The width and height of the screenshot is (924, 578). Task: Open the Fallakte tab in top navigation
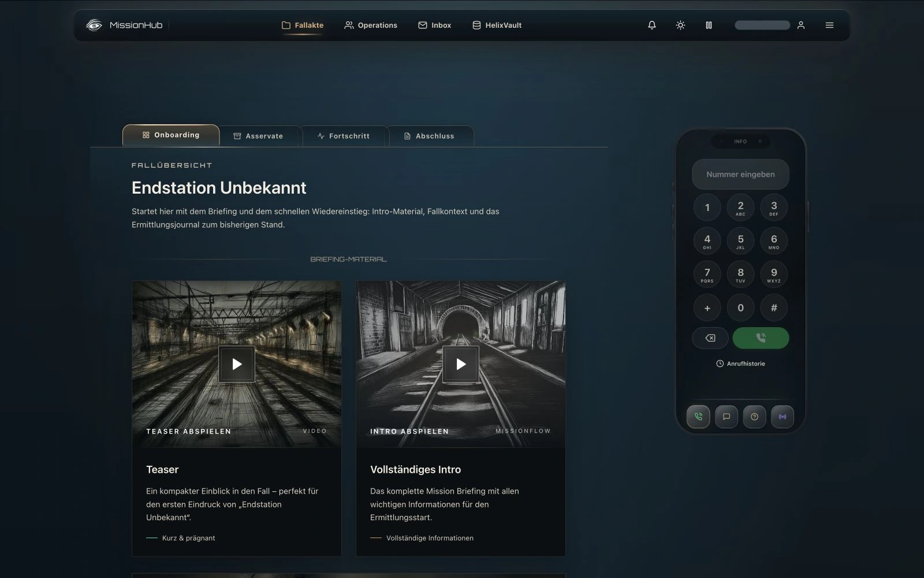tap(302, 25)
